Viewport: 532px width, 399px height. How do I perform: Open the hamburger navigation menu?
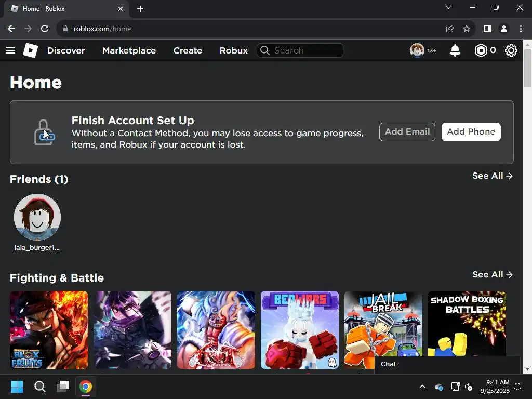tap(10, 50)
